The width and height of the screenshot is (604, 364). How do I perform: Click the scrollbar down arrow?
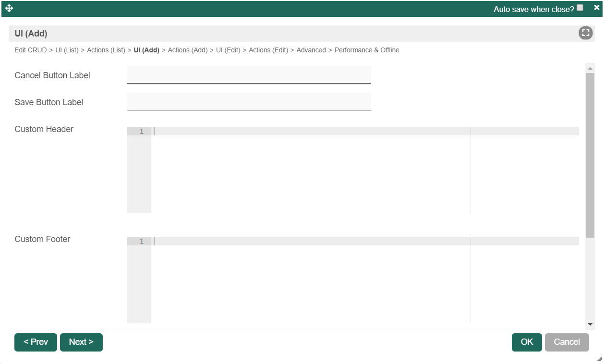(x=591, y=324)
